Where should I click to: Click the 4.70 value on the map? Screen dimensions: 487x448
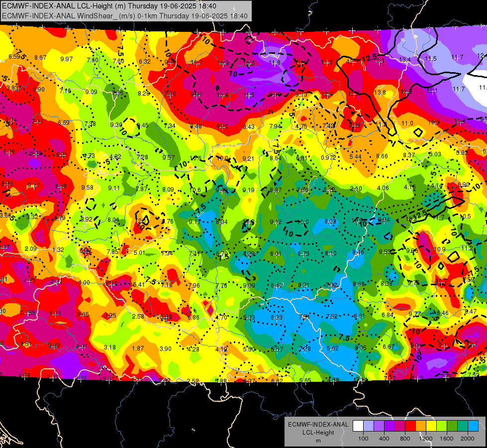[x=221, y=318]
